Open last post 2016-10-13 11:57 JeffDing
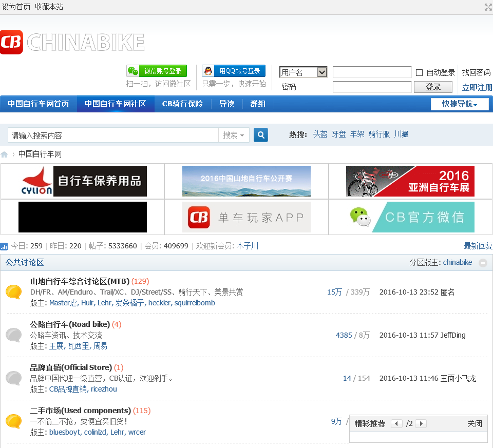Screen dimensions: 493x448 pyautogui.click(x=422, y=335)
